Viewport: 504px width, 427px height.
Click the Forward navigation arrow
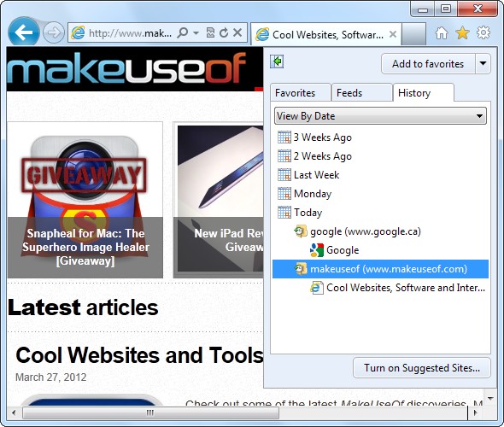coord(54,32)
